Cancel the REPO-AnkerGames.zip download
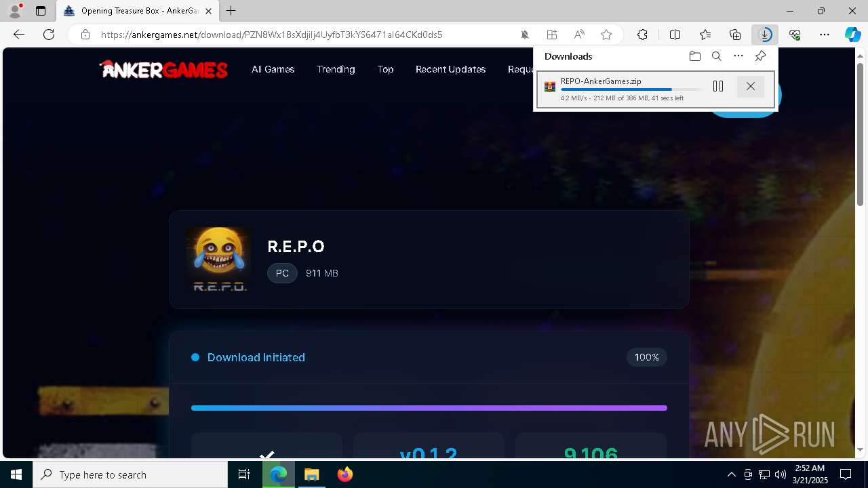Viewport: 868px width, 488px height. 750,86
